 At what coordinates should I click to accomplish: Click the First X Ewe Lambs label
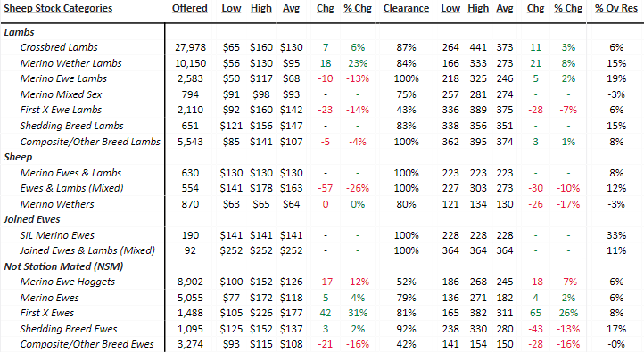(61, 110)
